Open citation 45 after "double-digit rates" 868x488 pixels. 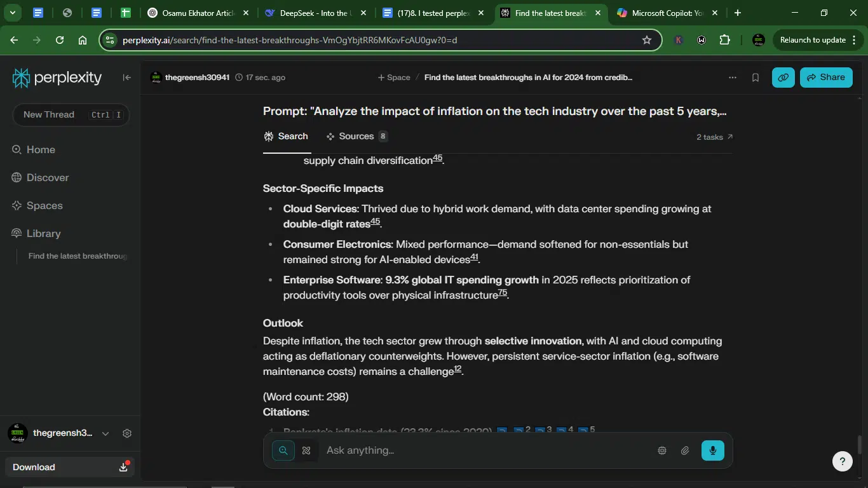[376, 222]
